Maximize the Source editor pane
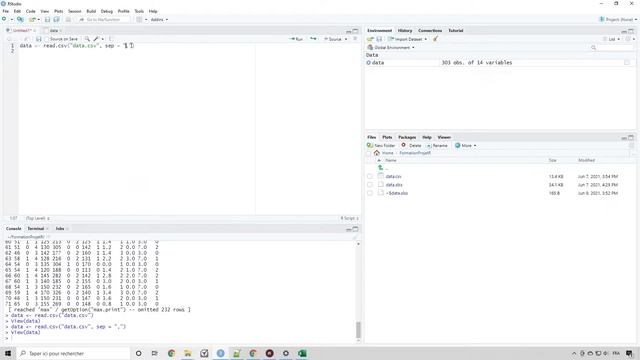This screenshot has height=360, width=640. [x=356, y=31]
